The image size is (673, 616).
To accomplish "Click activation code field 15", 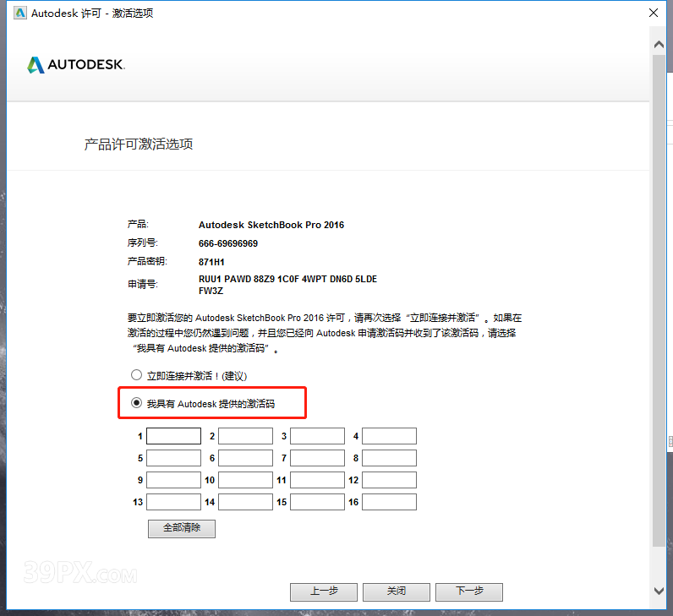I will coord(317,502).
